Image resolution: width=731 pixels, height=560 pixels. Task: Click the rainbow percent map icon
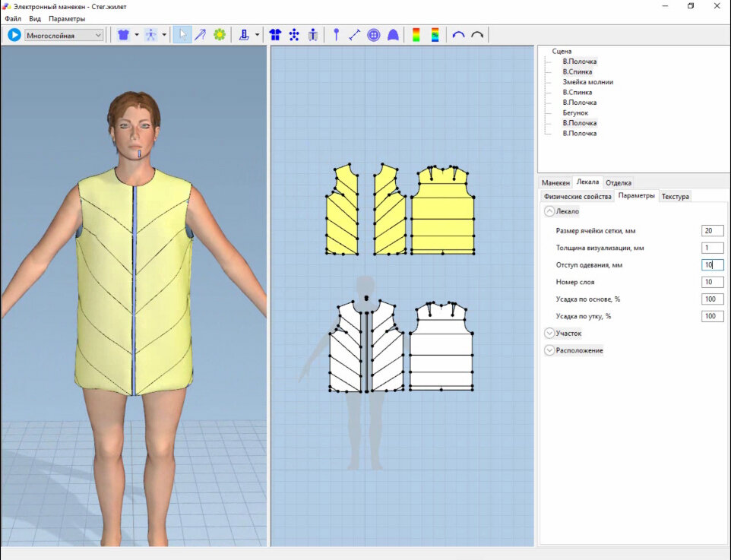(x=435, y=35)
